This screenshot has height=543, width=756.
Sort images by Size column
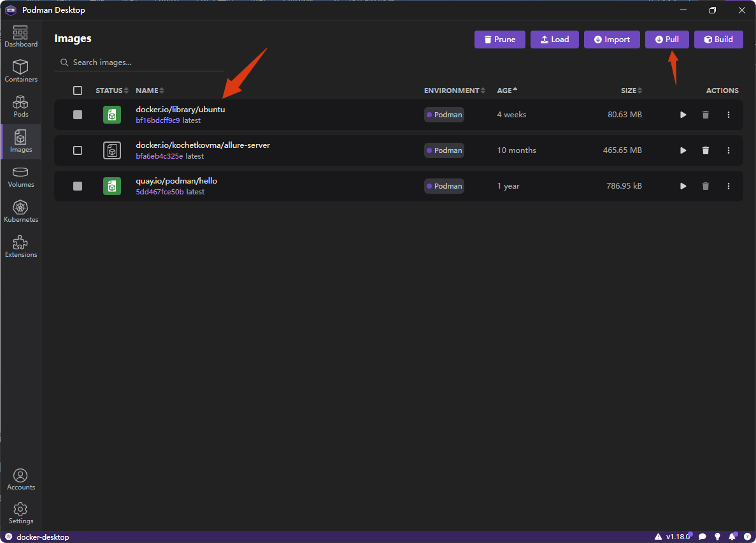[631, 90]
